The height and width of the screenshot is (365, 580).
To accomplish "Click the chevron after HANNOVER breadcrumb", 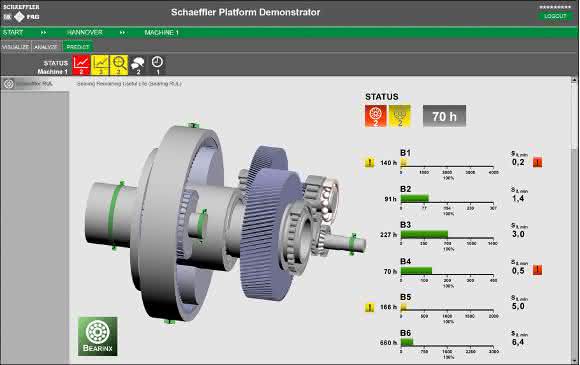I will tap(122, 33).
